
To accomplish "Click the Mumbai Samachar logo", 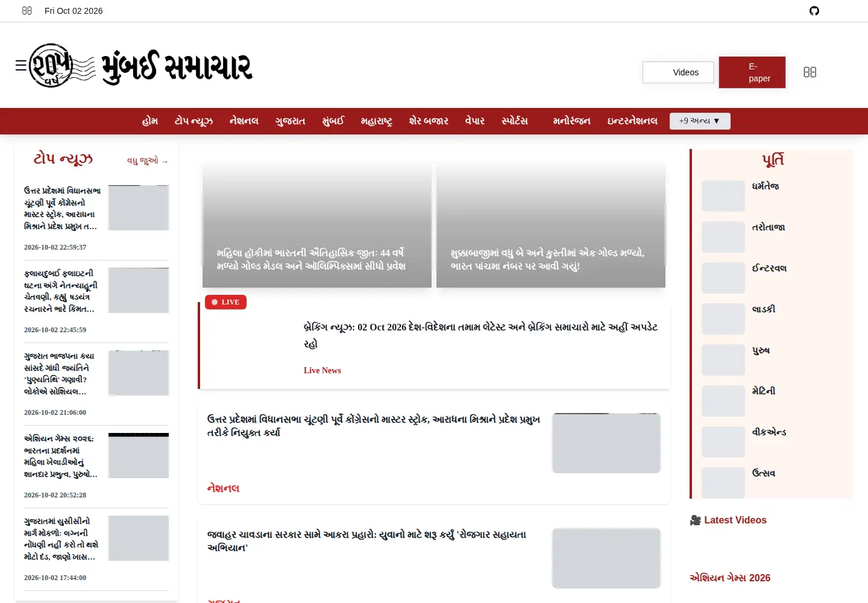I will pos(141,65).
